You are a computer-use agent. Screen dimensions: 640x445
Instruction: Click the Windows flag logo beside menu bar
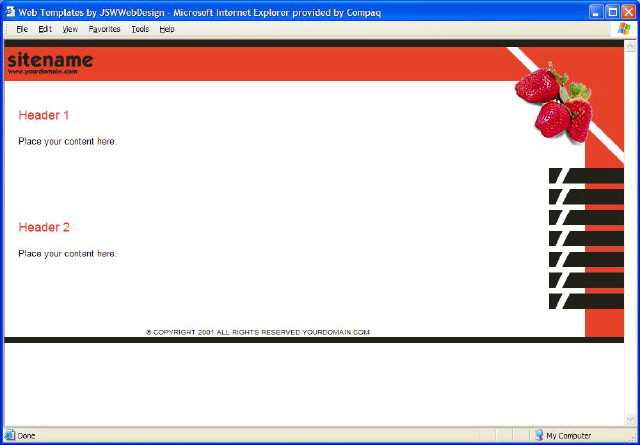tap(625, 29)
